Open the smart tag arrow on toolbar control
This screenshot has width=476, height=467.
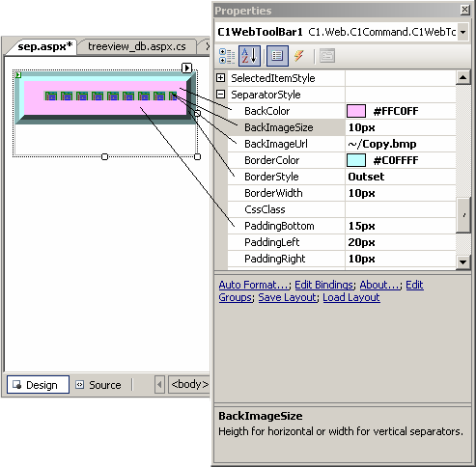186,68
